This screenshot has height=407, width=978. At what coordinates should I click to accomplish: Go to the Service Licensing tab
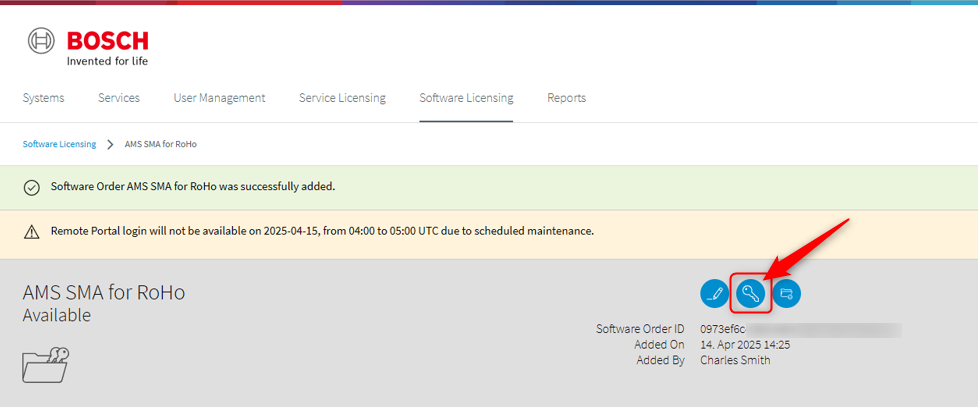click(342, 98)
